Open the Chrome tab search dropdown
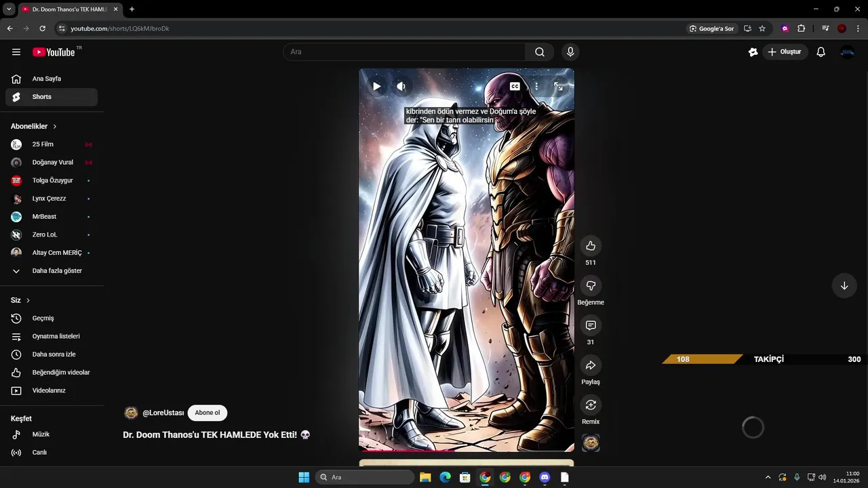 [x=9, y=9]
